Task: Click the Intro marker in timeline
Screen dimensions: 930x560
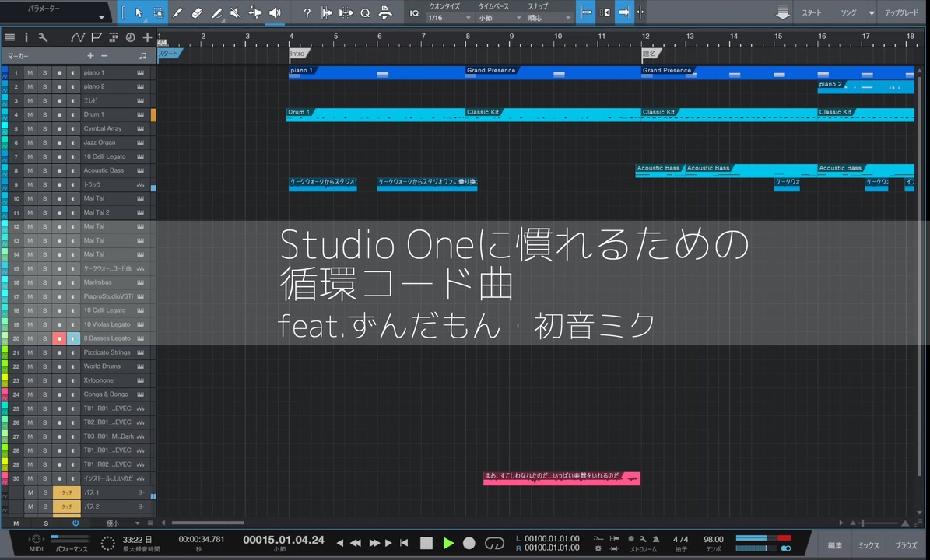Action: coord(298,54)
